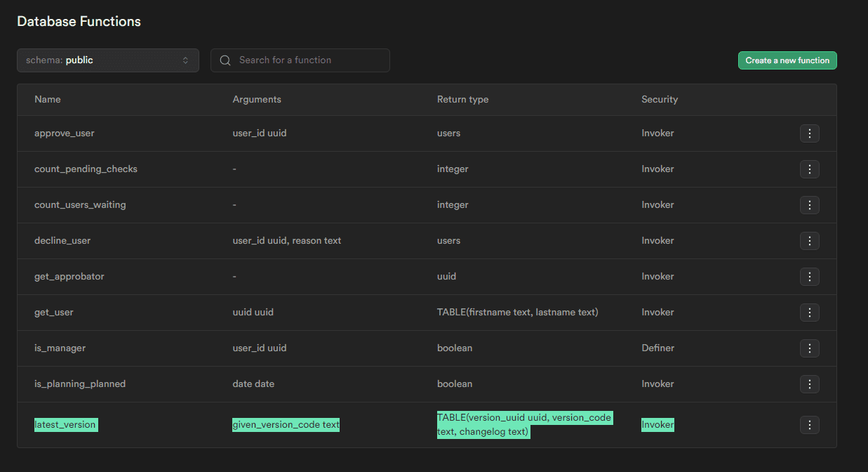Expand the schema: public dropdown
The height and width of the screenshot is (472, 868).
point(107,60)
